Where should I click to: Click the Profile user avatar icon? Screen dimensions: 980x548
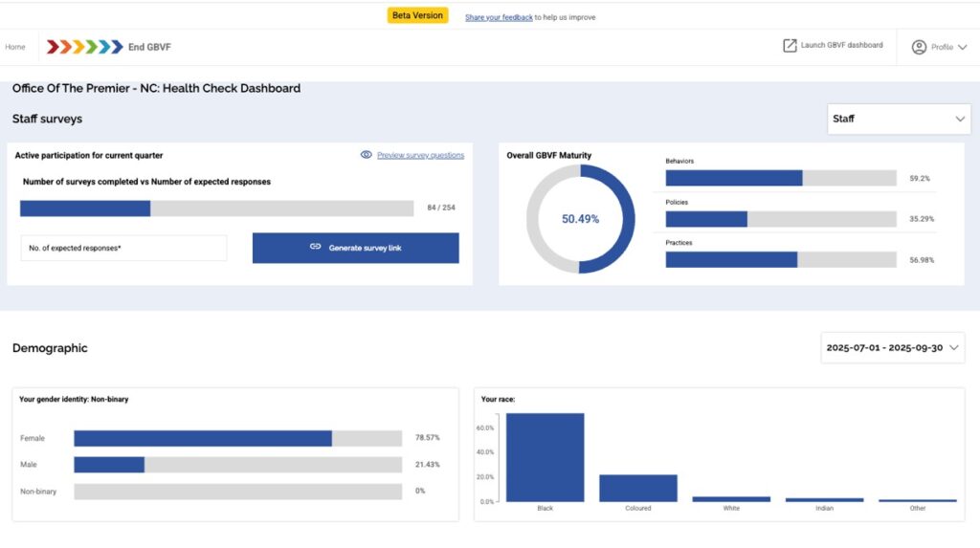tap(919, 47)
